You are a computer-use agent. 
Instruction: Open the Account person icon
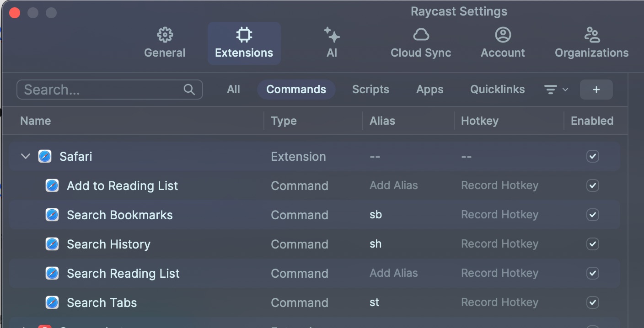click(x=503, y=35)
